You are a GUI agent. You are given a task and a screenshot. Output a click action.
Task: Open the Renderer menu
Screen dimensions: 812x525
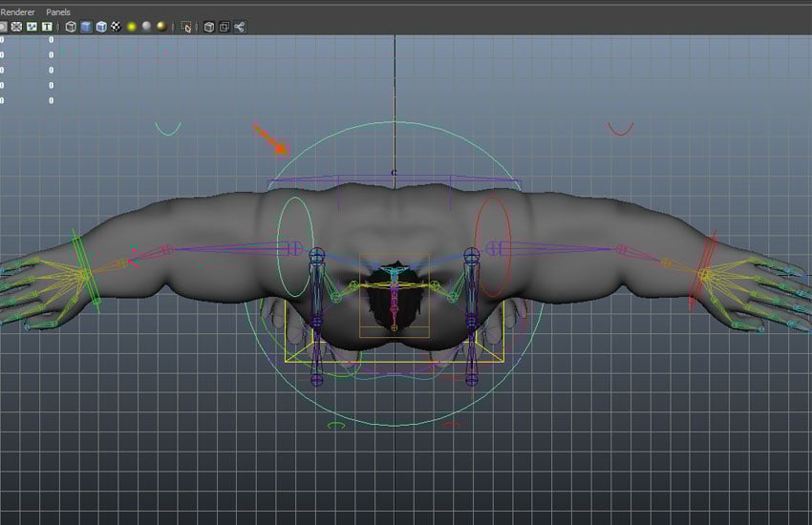coord(17,11)
